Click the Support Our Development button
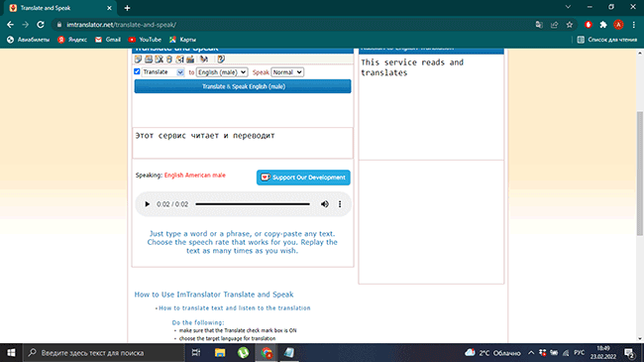Image resolution: width=644 pixels, height=362 pixels. tap(303, 178)
